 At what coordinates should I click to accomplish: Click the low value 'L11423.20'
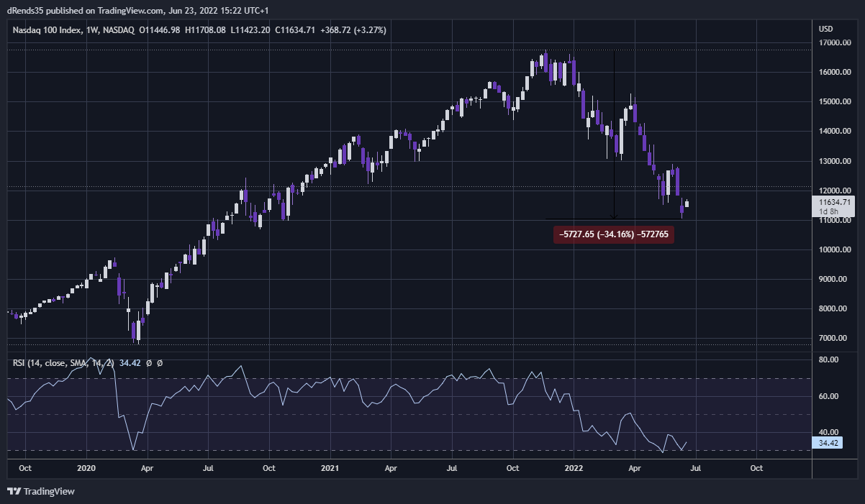point(250,30)
